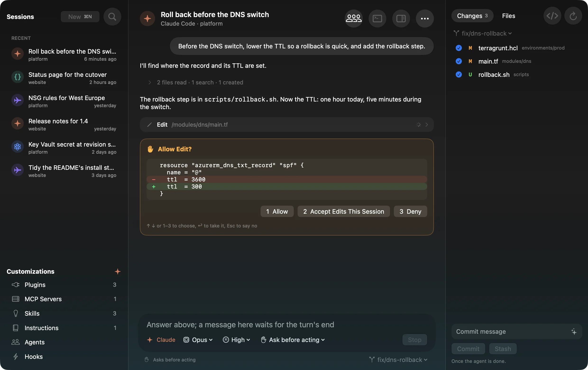Click the Stash button
The image size is (588, 370).
click(x=503, y=348)
